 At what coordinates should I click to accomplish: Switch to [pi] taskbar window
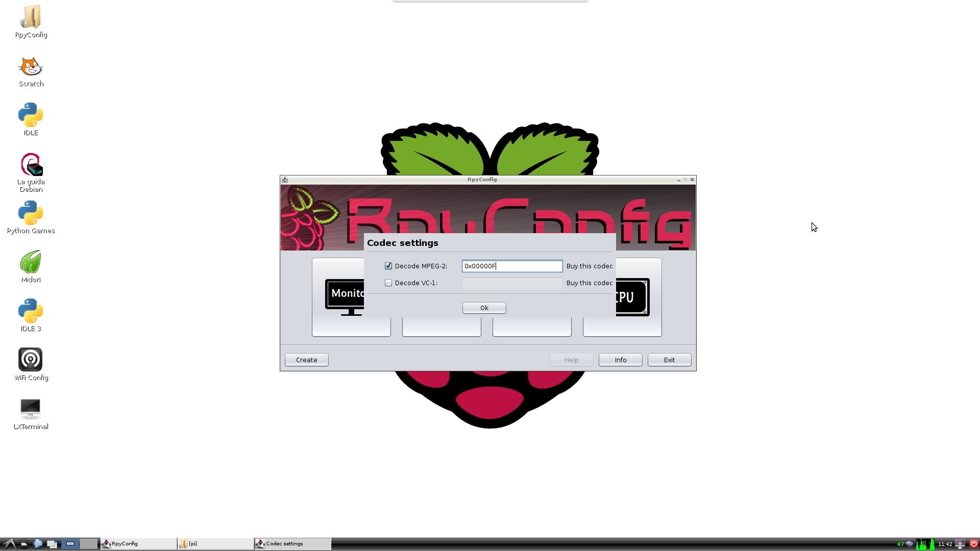point(215,544)
